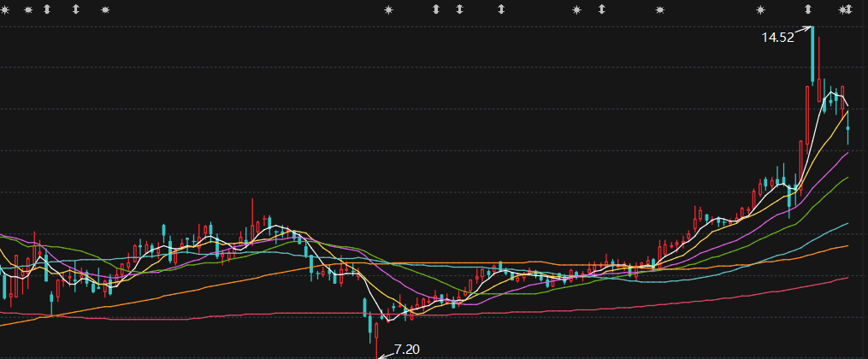
Task: Click the star marker above the 7.20 low
Action: click(x=388, y=9)
